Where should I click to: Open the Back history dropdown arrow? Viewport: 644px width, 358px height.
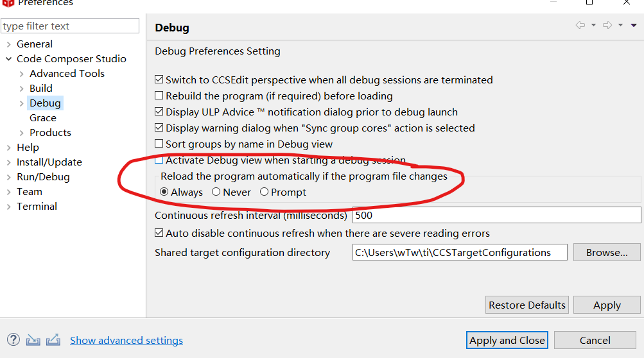(x=593, y=26)
